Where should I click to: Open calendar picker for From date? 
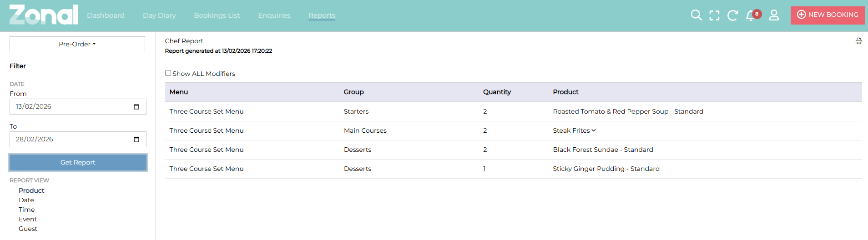(x=136, y=107)
